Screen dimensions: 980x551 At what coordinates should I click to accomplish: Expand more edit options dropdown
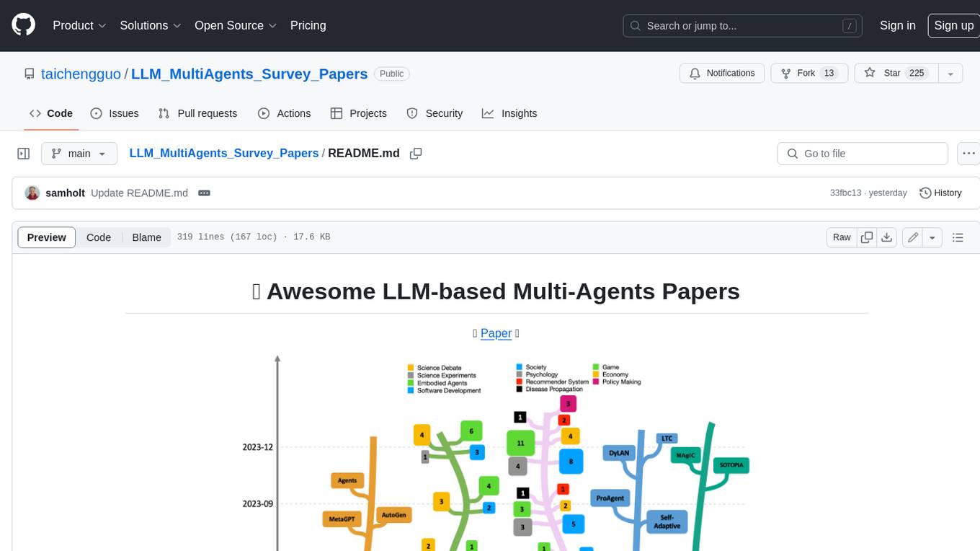click(x=932, y=237)
